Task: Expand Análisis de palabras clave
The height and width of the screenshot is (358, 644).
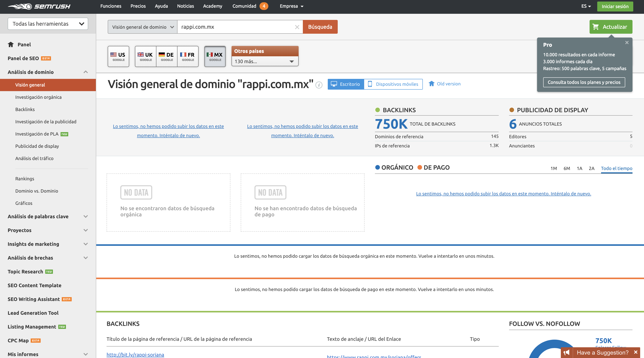Action: point(85,217)
